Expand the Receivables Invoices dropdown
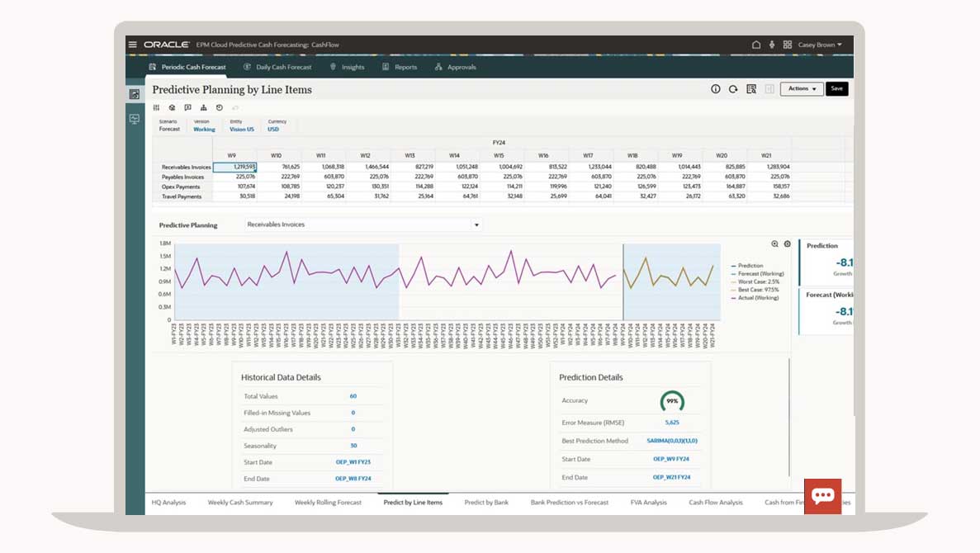The height and width of the screenshot is (553, 980). tap(476, 225)
